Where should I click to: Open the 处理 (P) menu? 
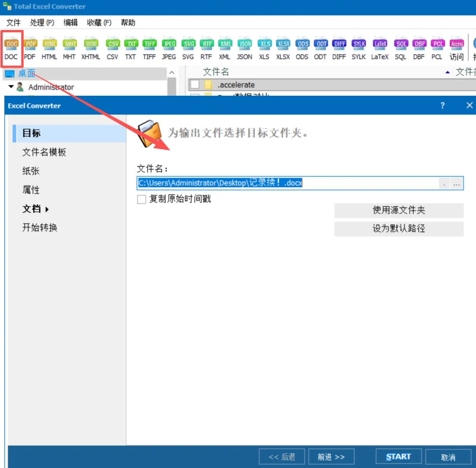42,22
